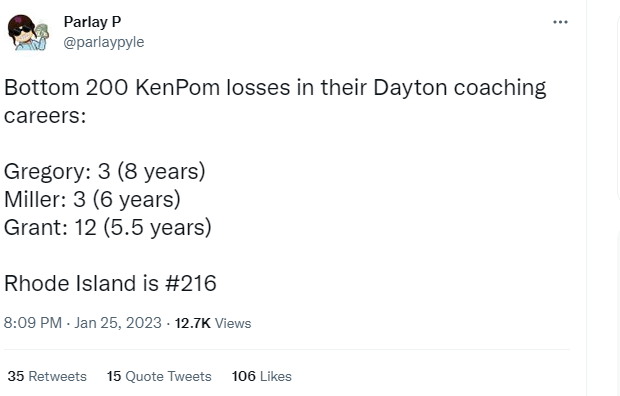Click Parlay P's profile avatar
This screenshot has height=396, width=620.
28,32
